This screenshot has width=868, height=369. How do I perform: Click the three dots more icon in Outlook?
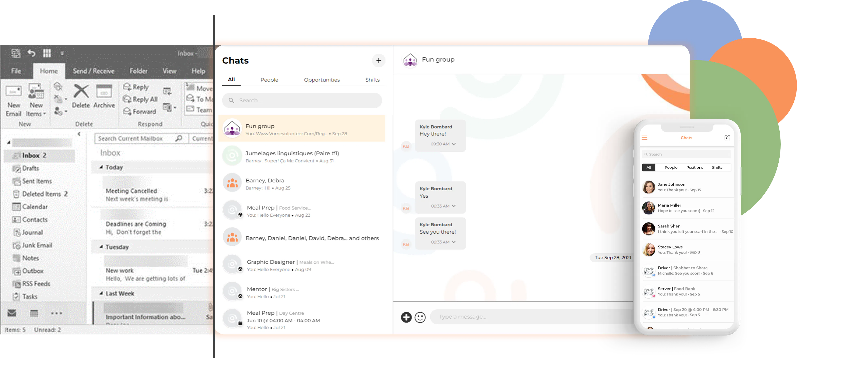point(56,313)
